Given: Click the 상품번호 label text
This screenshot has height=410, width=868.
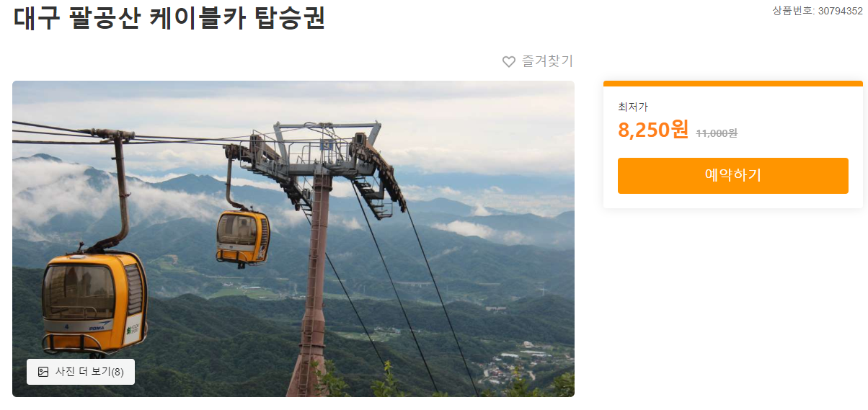Looking at the screenshot, I should point(794,11).
